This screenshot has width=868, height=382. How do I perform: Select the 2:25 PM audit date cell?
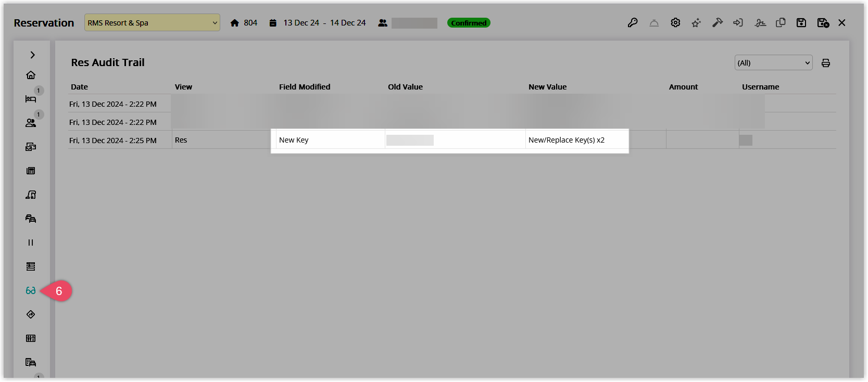120,140
